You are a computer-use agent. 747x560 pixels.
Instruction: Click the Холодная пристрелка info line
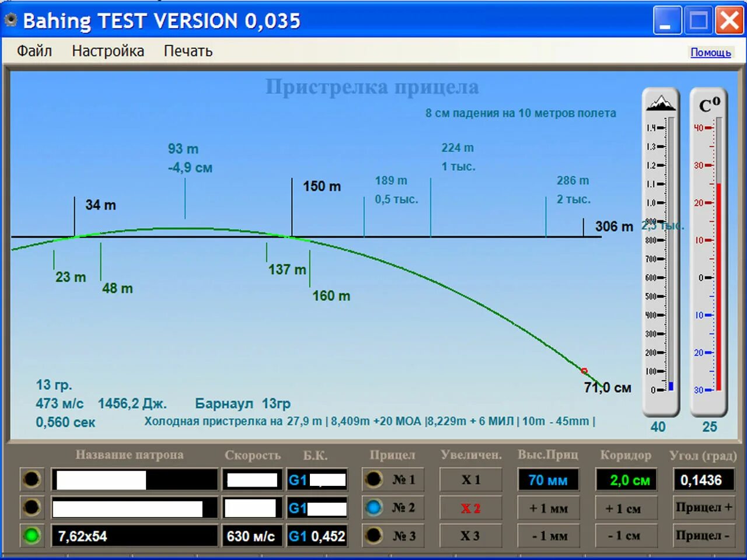point(370,421)
